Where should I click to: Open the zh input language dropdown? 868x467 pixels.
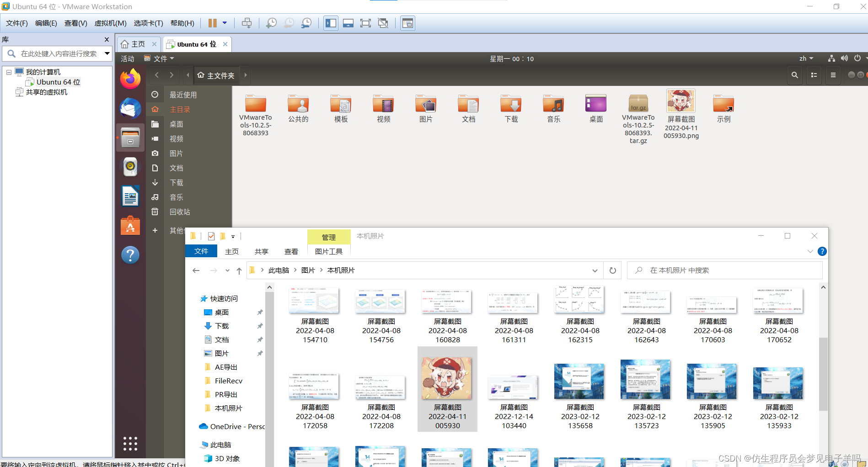point(806,58)
